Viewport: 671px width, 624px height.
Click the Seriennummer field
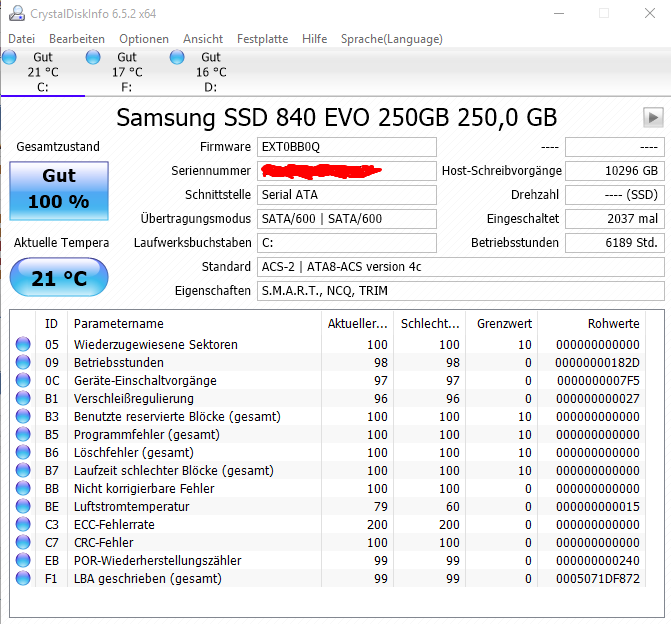[x=347, y=171]
